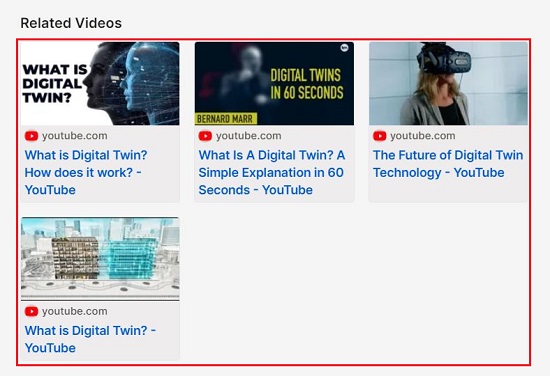Click YouTube icon above 'Simple Explanation in 60 Seconds'
Screen dimensions: 550x376
click(205, 136)
